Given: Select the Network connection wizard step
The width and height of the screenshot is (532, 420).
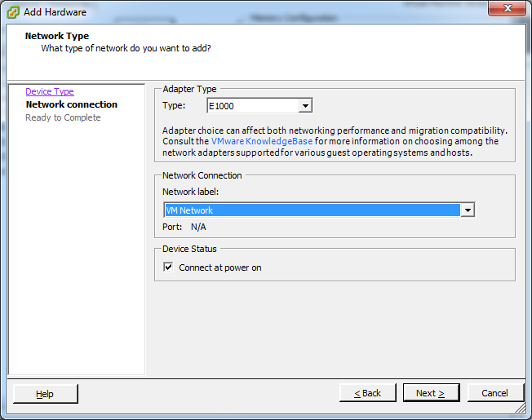Looking at the screenshot, I should [72, 104].
